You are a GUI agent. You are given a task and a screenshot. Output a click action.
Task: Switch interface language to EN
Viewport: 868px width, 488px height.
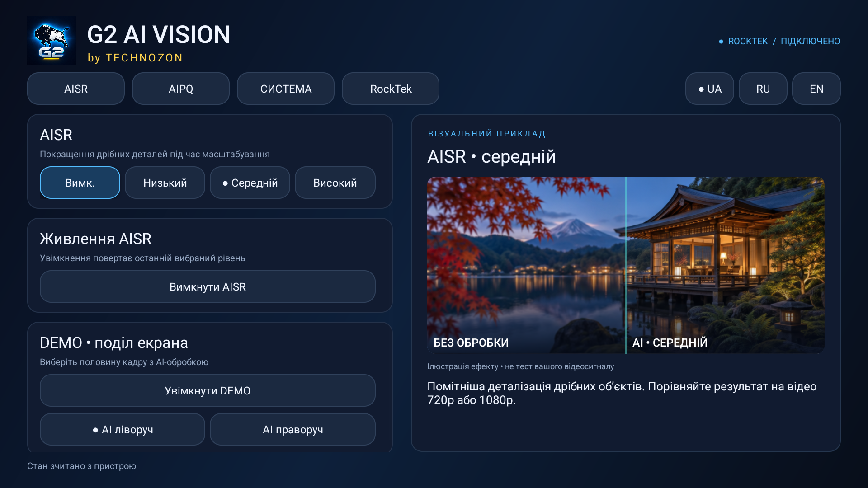tap(816, 89)
